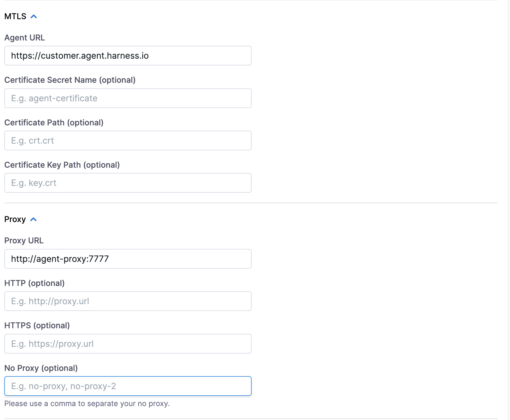Click the Proxy URL field label
This screenshot has width=510, height=420.
tap(24, 241)
